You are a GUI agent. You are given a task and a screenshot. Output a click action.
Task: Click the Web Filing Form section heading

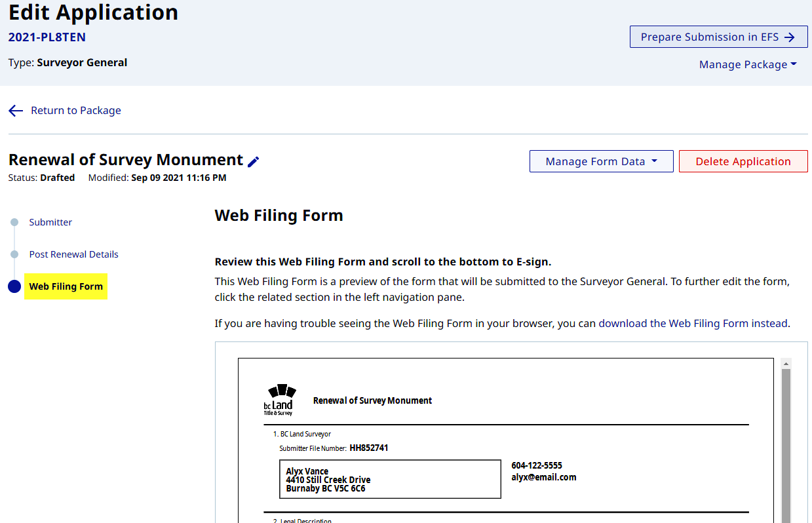point(279,216)
